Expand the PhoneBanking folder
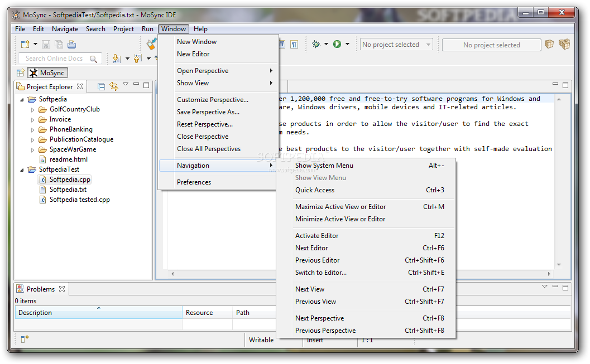590x364 pixels. 33,129
